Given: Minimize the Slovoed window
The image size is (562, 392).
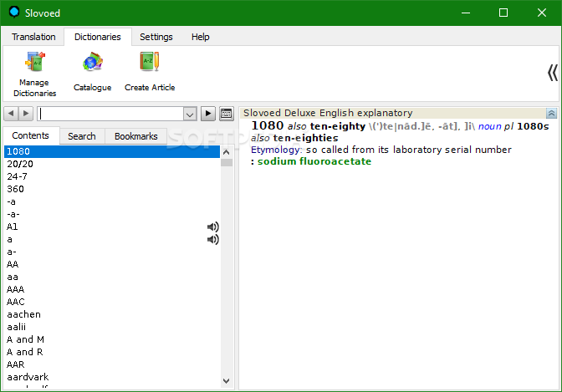Looking at the screenshot, I should pos(466,13).
